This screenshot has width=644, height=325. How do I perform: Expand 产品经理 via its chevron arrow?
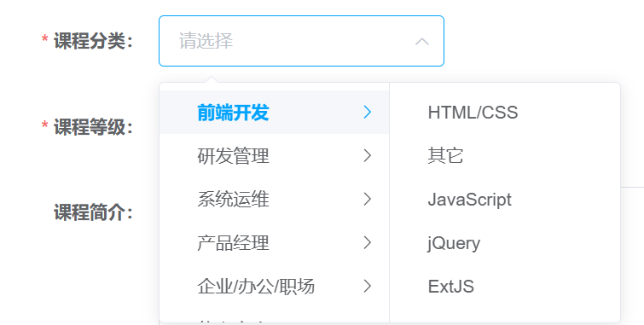(x=368, y=243)
